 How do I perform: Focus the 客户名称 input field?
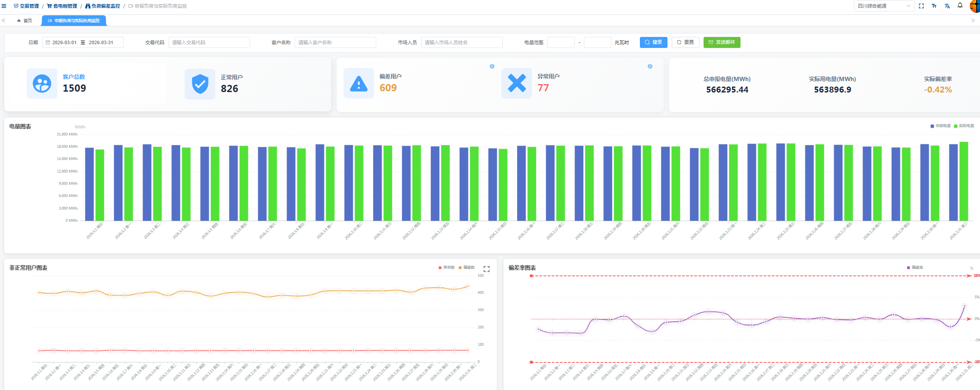pyautogui.click(x=335, y=42)
